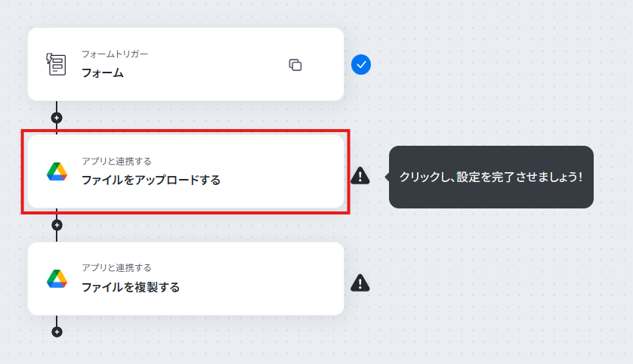This screenshot has width=633, height=364.
Task: Click the Google Drive icon on ファイルを複製する
Action: click(x=57, y=279)
